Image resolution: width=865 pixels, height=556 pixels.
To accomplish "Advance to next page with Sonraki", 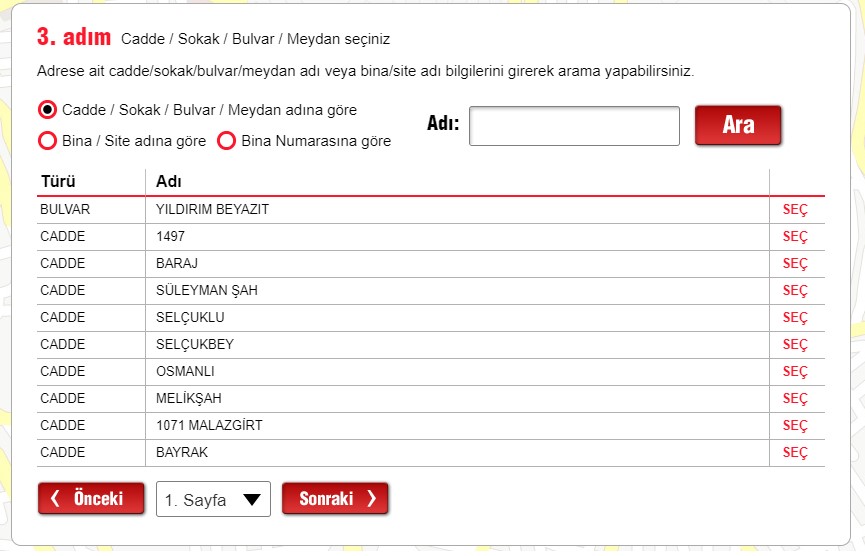I will (x=335, y=499).
